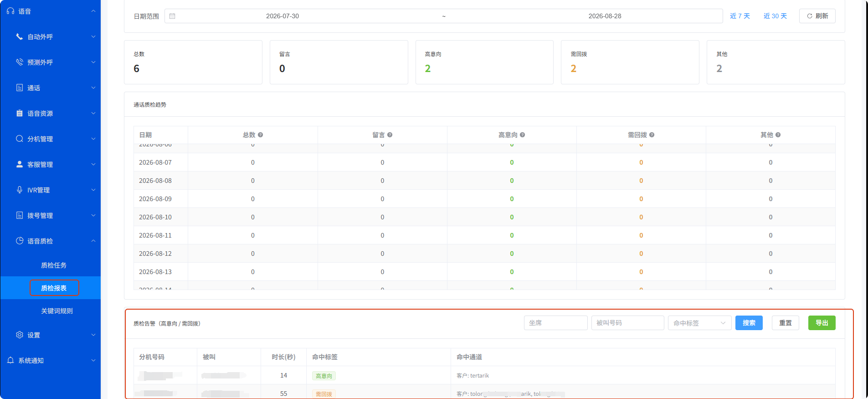Open the 命中标签 dropdown filter
Screen dimensions: 868x399
(699, 323)
